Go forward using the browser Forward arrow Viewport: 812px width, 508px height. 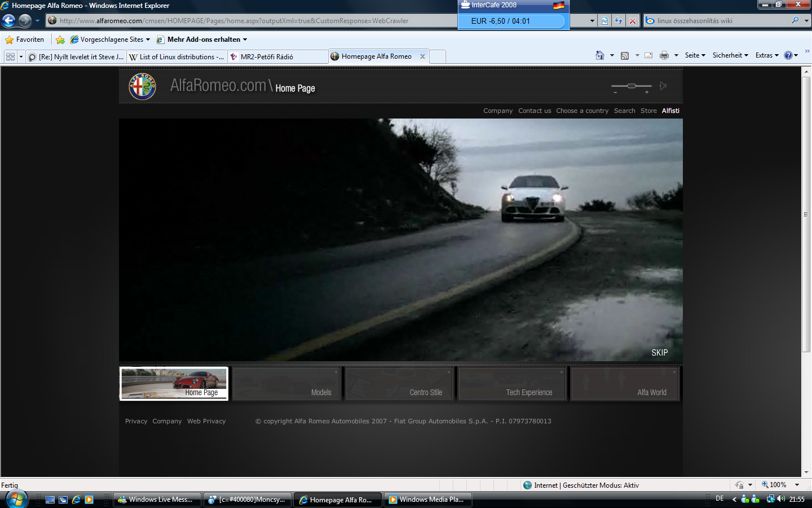25,21
